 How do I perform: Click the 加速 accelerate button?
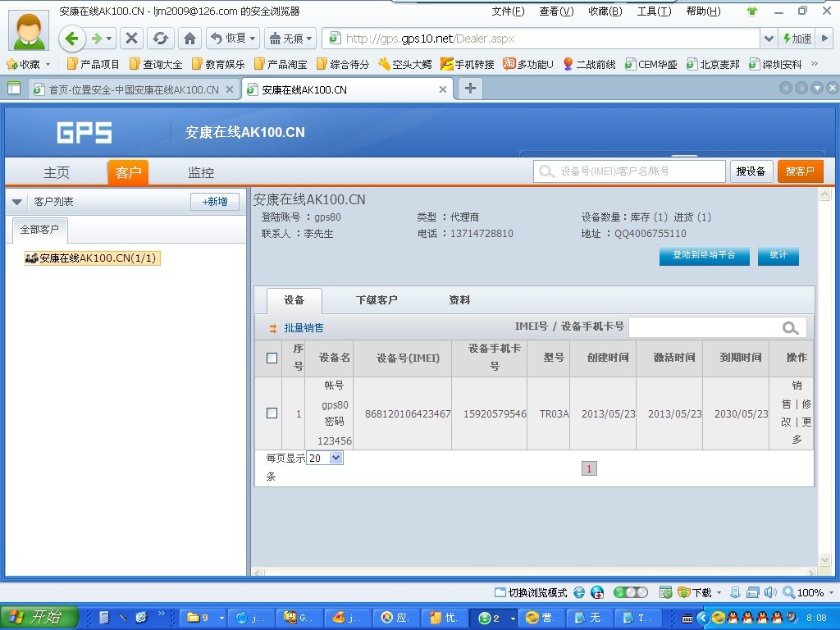tap(797, 39)
